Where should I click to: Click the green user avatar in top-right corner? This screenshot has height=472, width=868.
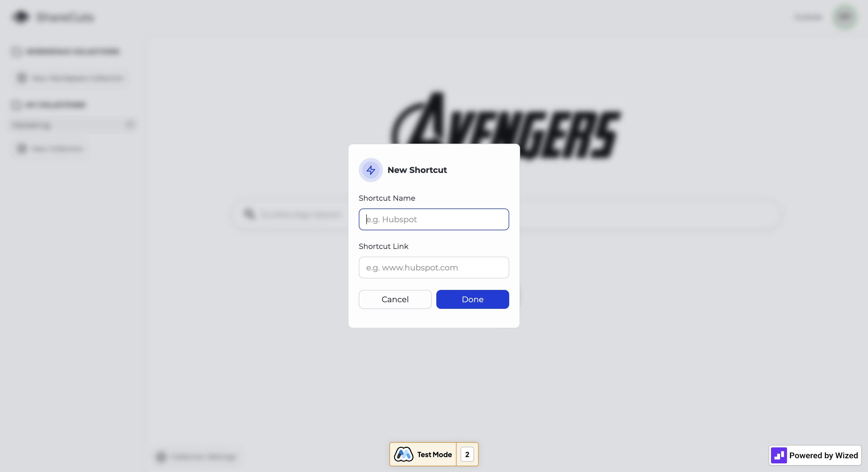pos(845,17)
